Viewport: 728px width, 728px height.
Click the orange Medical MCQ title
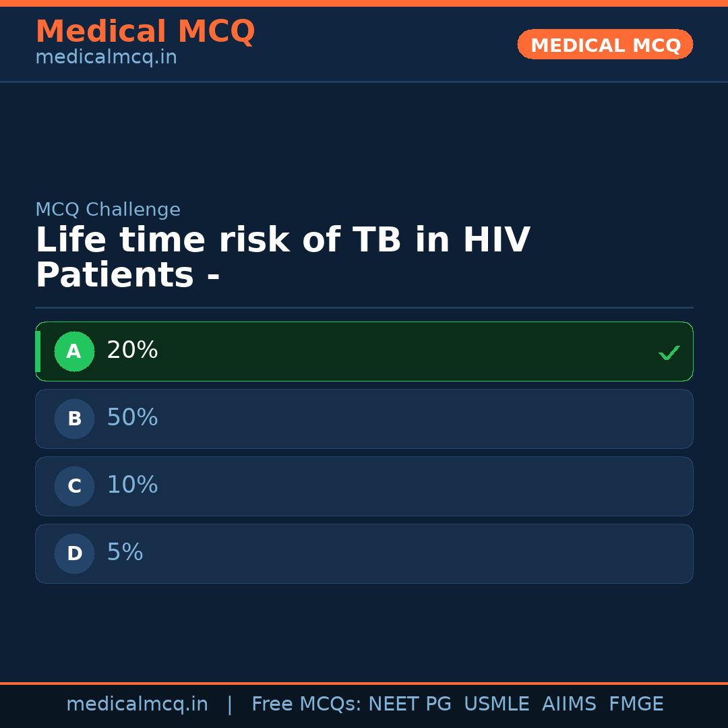pyautogui.click(x=145, y=32)
